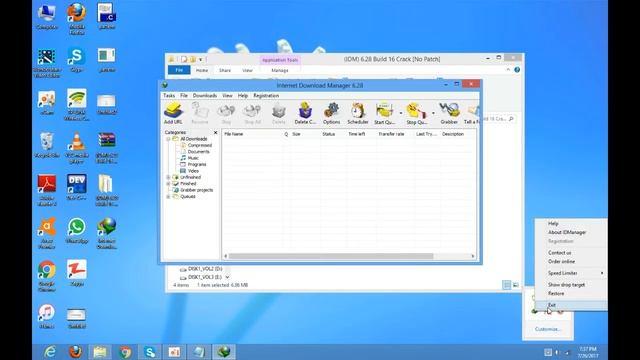
Task: Open Firefox from the taskbar
Action: (75, 352)
